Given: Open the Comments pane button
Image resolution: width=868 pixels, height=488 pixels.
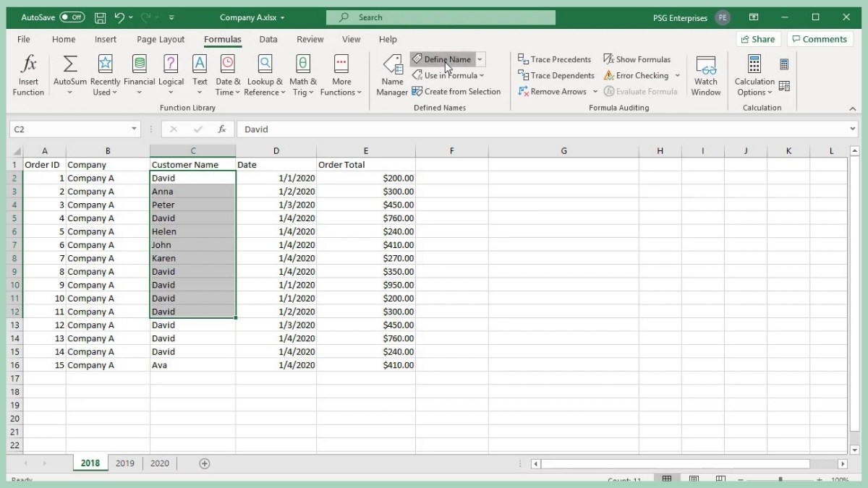Looking at the screenshot, I should tap(817, 39).
